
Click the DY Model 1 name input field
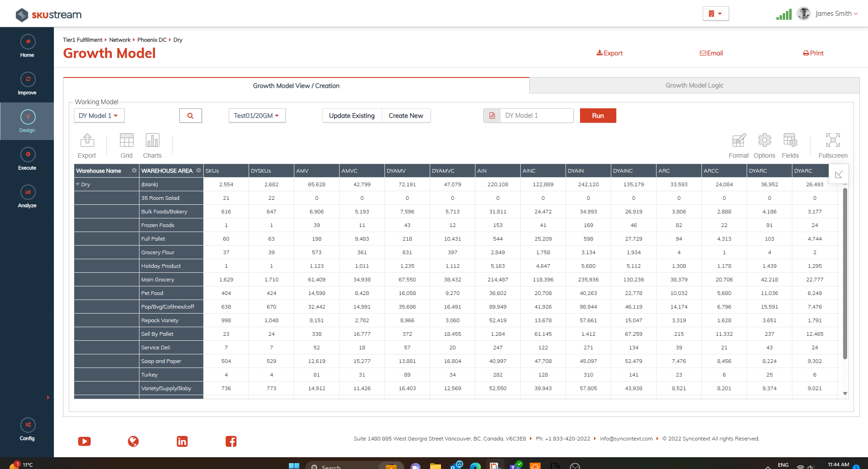(x=537, y=116)
